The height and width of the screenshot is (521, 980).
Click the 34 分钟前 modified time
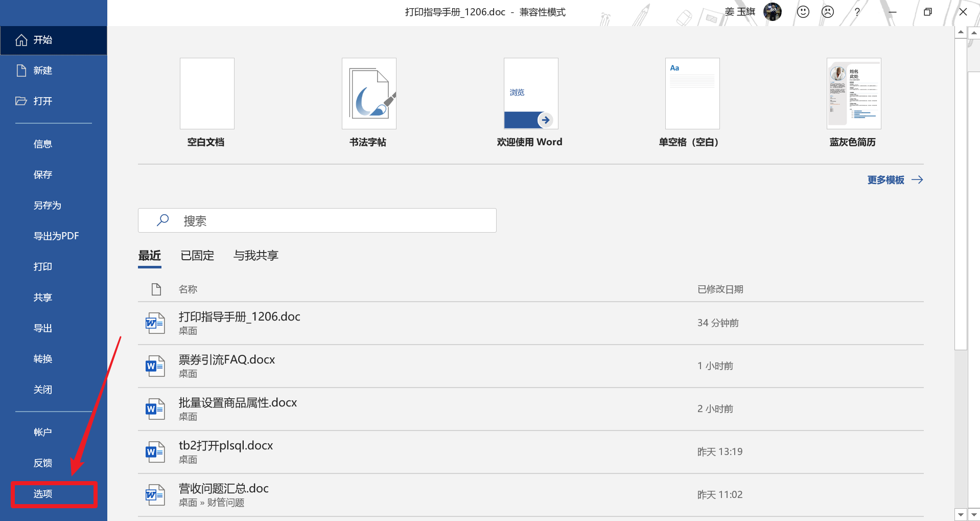pyautogui.click(x=718, y=323)
